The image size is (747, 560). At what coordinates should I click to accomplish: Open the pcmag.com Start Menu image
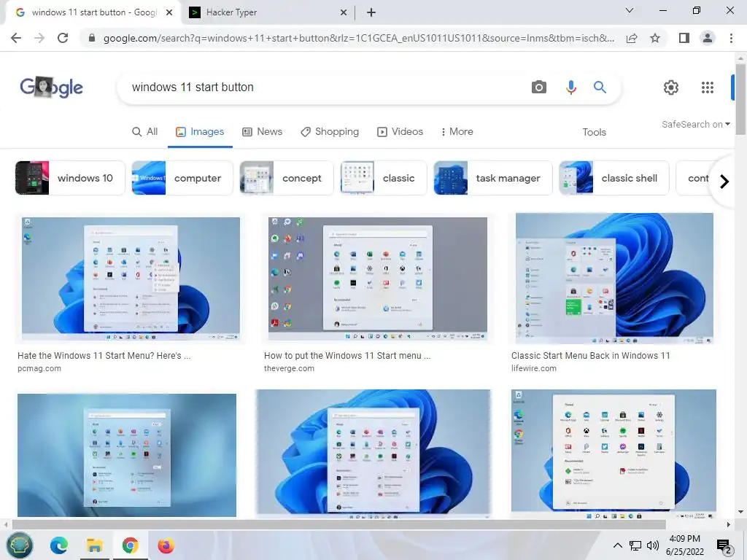pyautogui.click(x=131, y=279)
